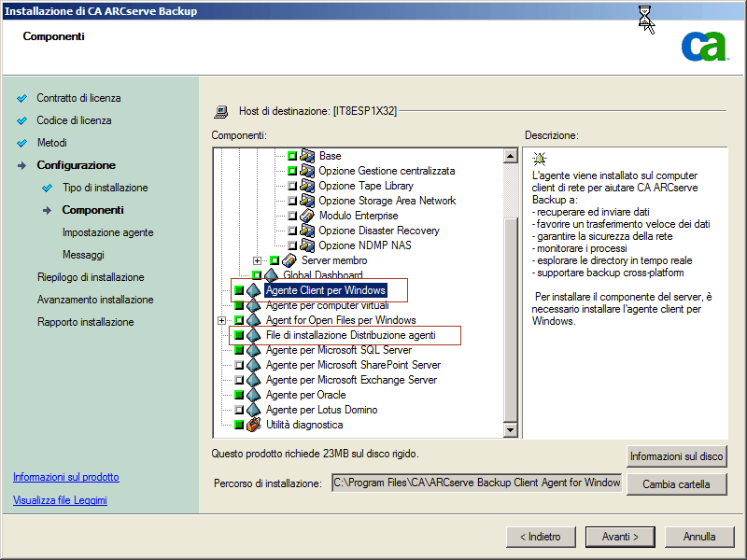The height and width of the screenshot is (560, 747).
Task: Open Visualizza file Leggimi link
Action: (x=60, y=500)
